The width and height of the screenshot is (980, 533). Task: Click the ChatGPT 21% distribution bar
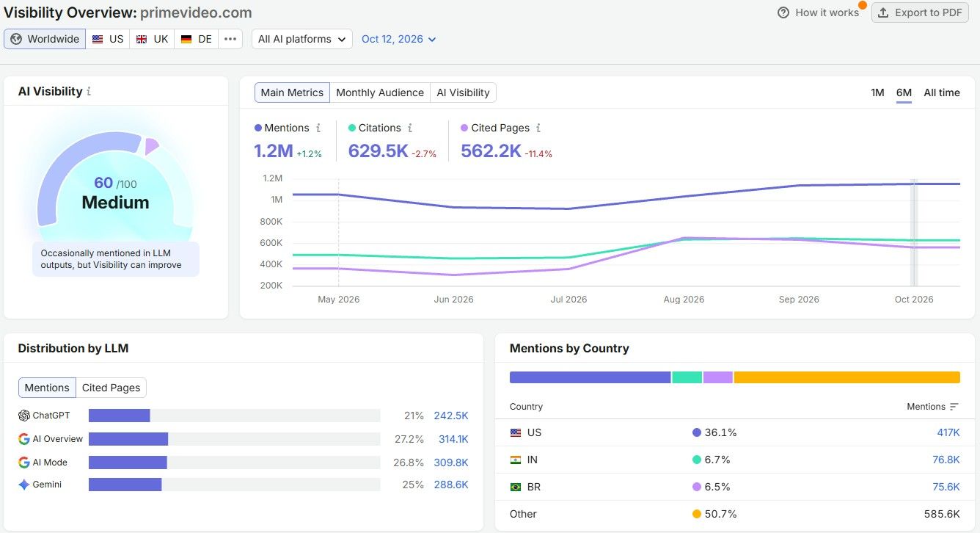120,416
